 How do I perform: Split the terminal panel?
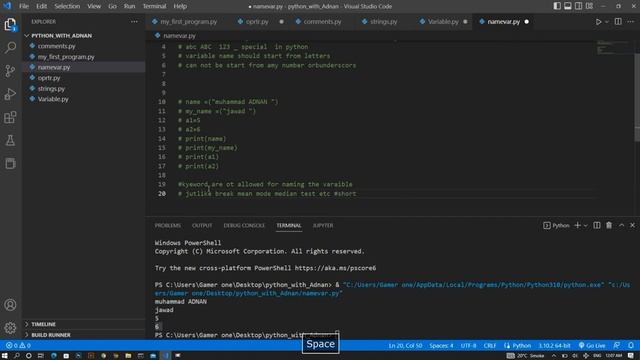pyautogui.click(x=597, y=225)
